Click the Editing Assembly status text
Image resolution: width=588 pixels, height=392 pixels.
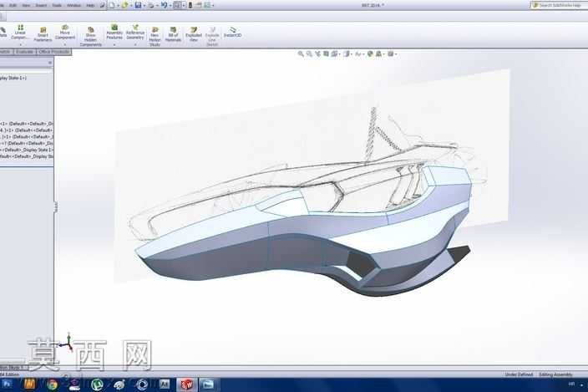coord(555,374)
